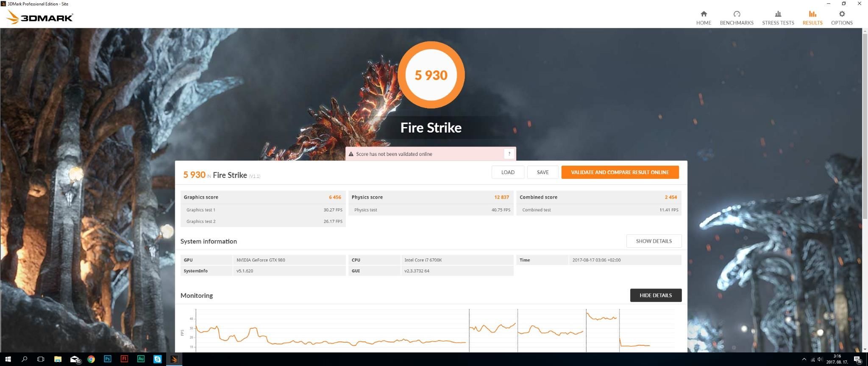Click the 3DMark logo
The width and height of the screenshot is (868, 366).
point(40,17)
